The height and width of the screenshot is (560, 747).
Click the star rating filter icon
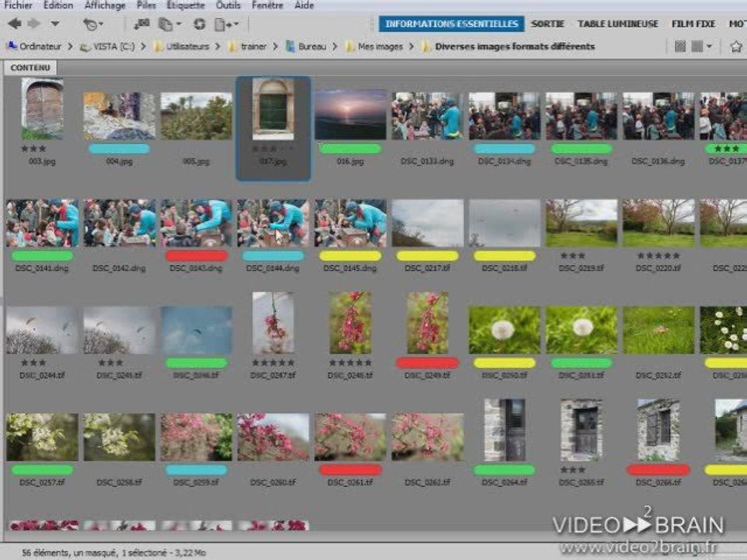pos(736,46)
